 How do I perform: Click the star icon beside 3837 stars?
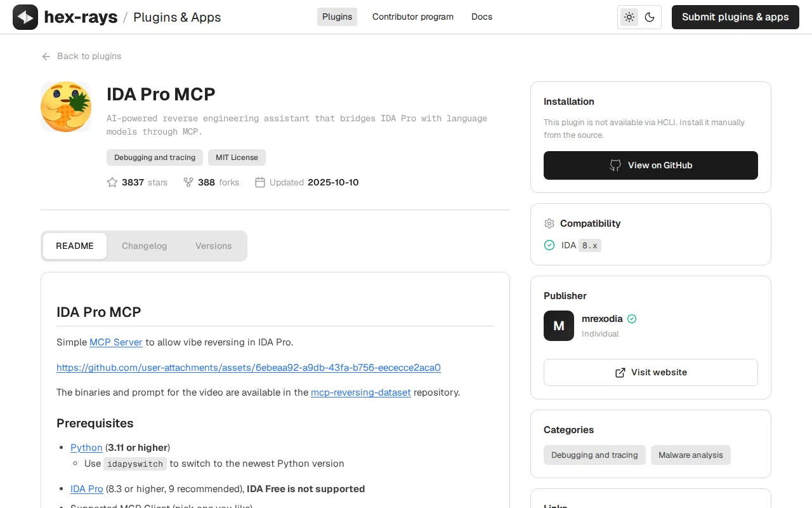[x=112, y=182]
